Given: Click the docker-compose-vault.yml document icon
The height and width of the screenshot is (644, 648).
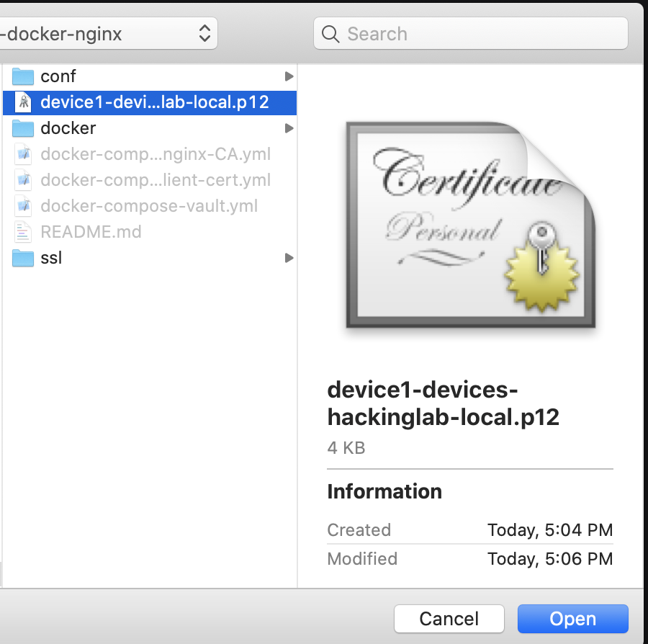Looking at the screenshot, I should [22, 206].
